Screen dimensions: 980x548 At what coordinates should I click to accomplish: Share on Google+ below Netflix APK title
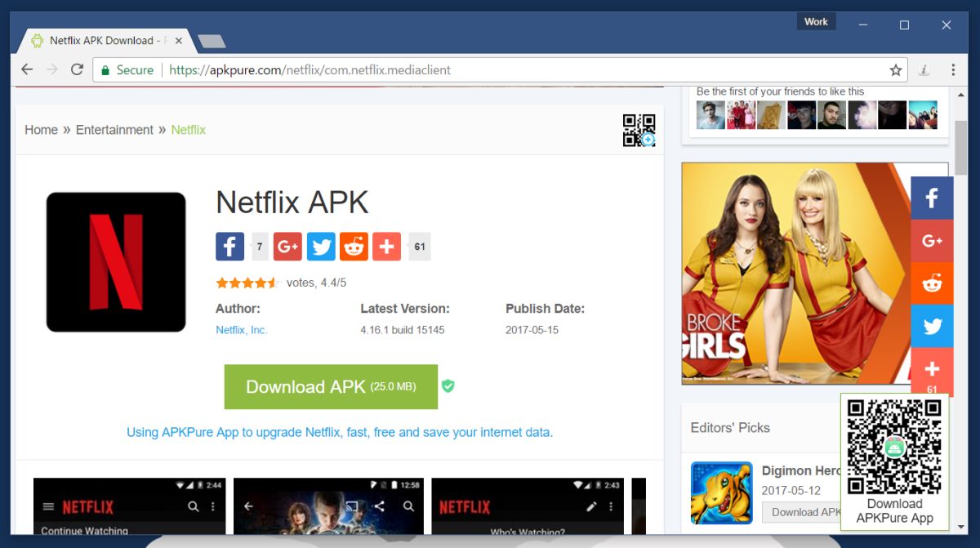click(287, 247)
